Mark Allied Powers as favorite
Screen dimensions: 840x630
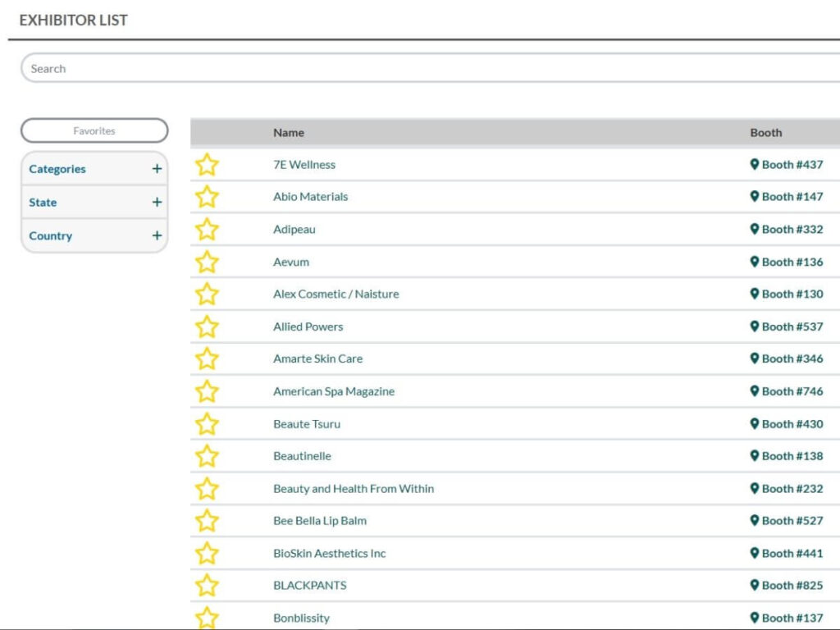(207, 326)
